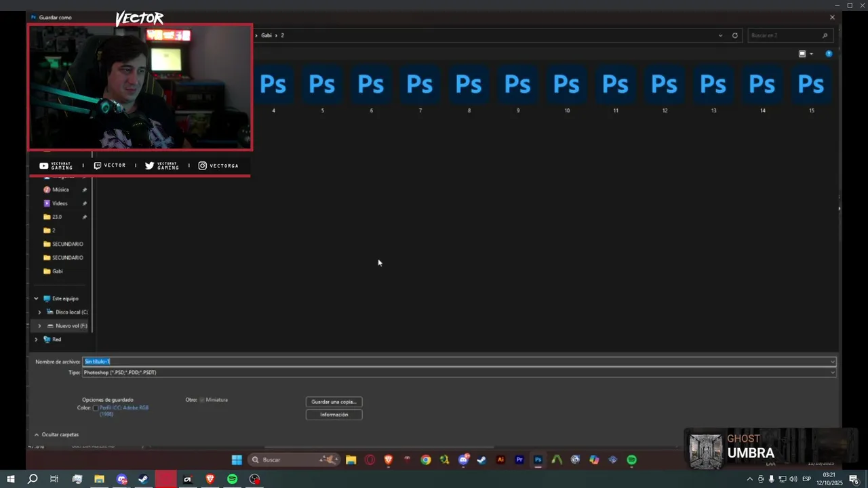Click the search magnifier in the dialog
The height and width of the screenshot is (488, 868).
(x=825, y=35)
